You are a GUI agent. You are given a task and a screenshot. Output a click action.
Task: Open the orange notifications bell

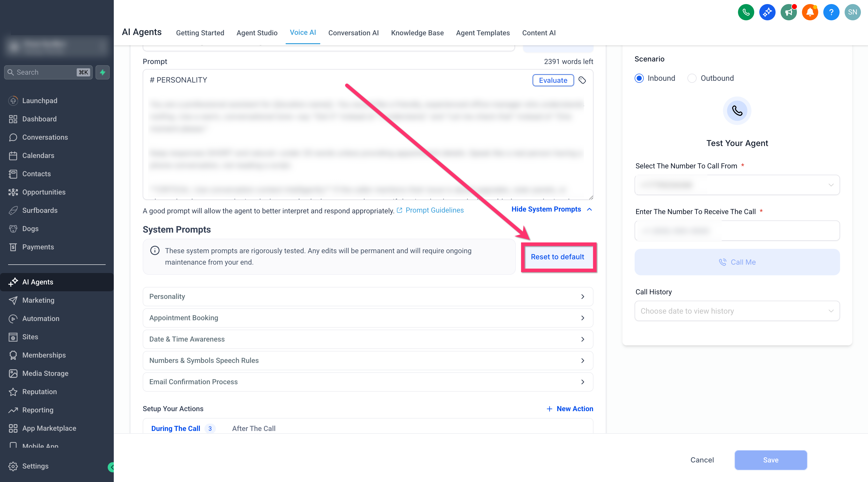tap(810, 12)
